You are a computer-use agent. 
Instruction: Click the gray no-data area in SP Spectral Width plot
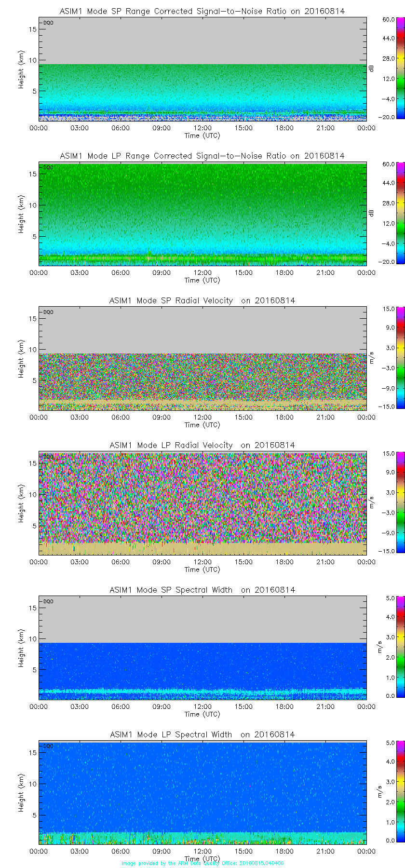pos(202,620)
